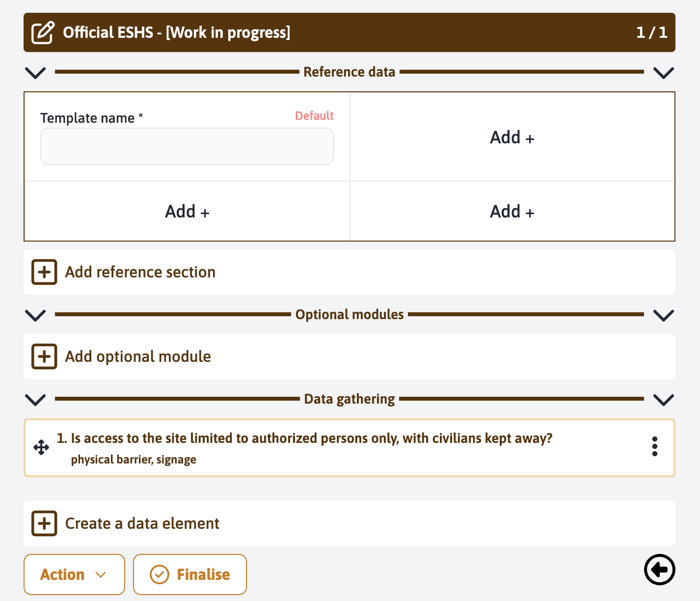Collapse Data gathering using left chevron
700x601 pixels.
[x=35, y=400]
